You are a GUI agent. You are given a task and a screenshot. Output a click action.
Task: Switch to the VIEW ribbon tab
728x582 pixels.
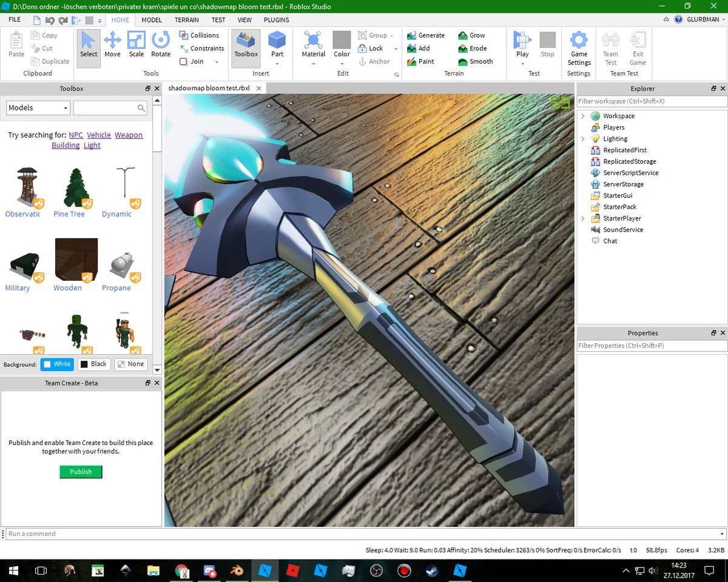[244, 19]
